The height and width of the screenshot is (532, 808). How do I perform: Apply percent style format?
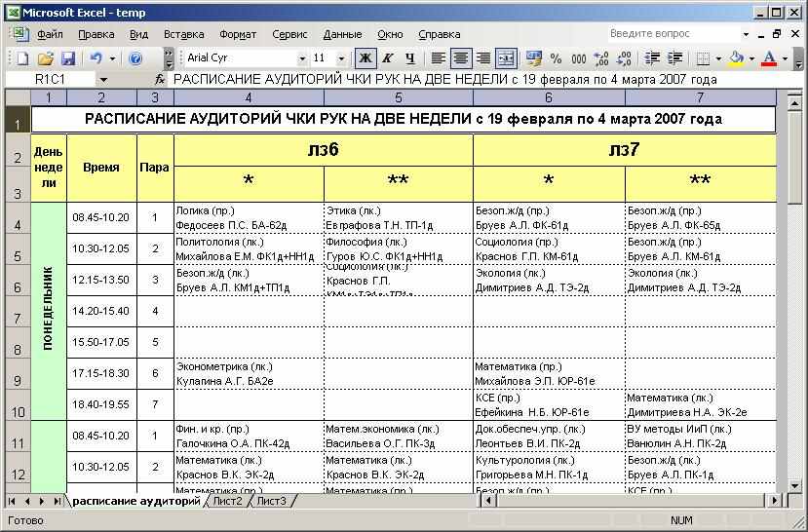[x=556, y=58]
